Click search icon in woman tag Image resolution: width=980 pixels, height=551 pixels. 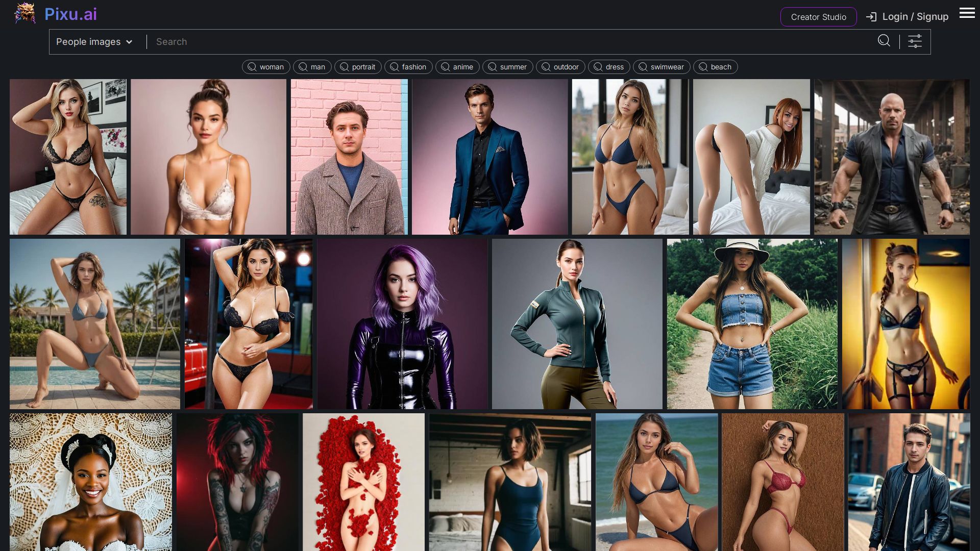252,67
